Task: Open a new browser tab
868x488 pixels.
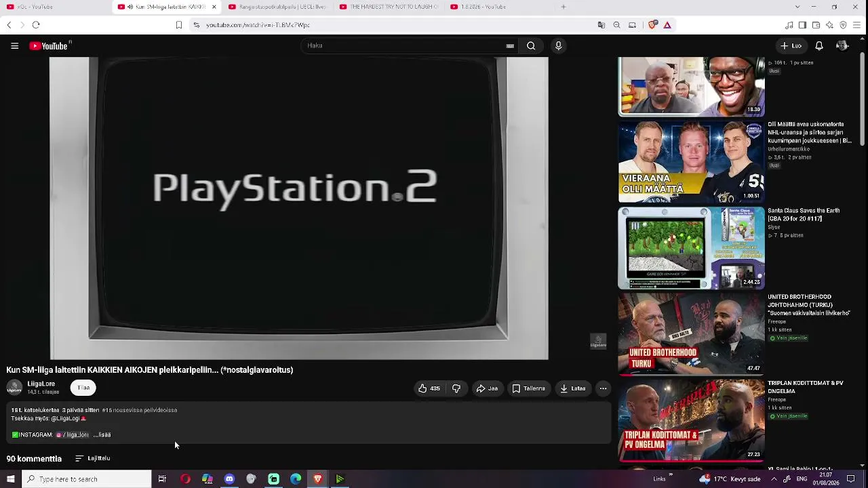Action: (563, 7)
